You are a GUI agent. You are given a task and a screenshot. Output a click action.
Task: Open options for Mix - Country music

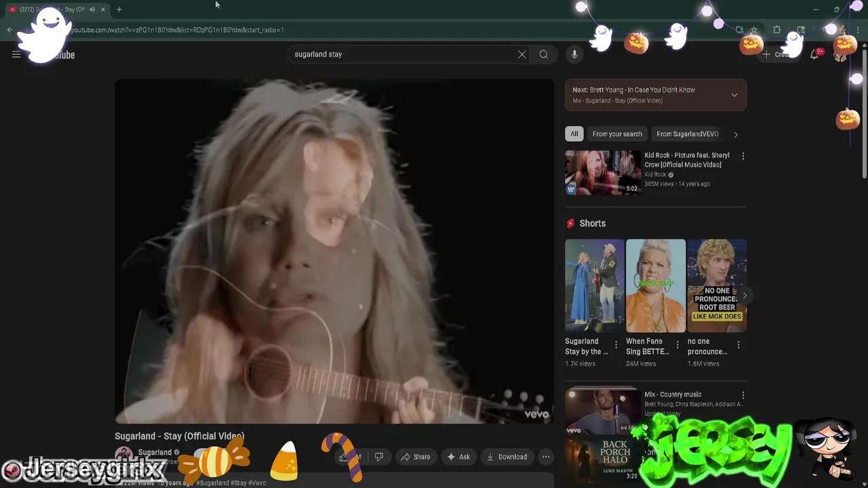coord(743,395)
